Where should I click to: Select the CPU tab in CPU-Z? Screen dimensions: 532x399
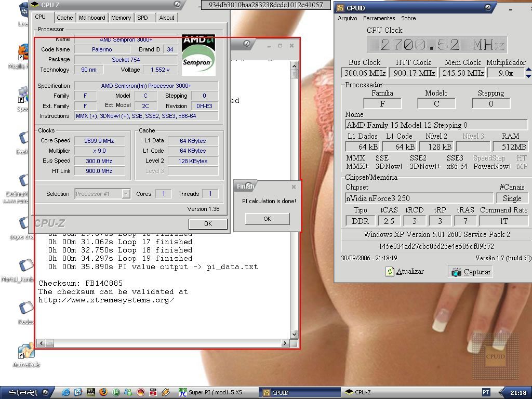coord(41,17)
